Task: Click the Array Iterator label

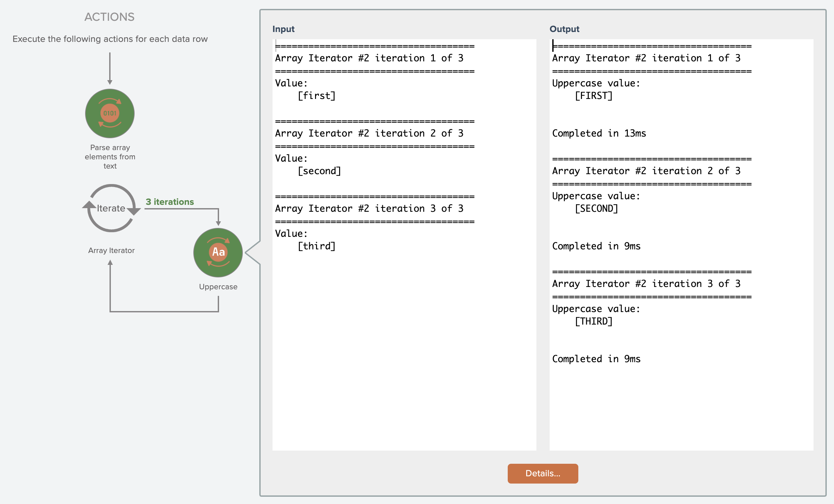Action: tap(112, 250)
